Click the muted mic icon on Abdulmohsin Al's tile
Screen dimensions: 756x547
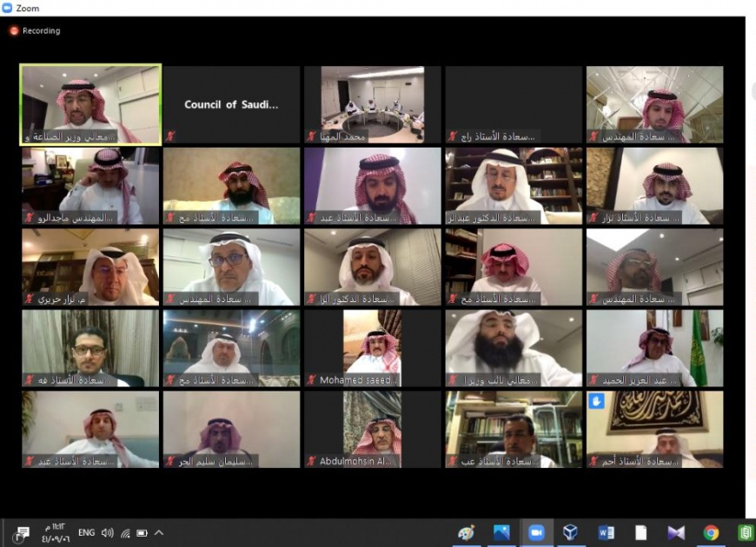(x=312, y=461)
